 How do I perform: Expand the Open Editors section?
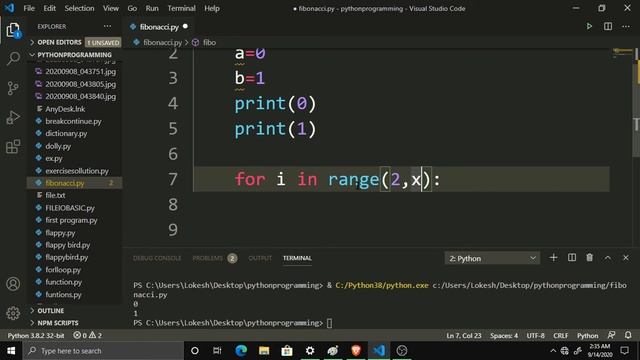75,42
